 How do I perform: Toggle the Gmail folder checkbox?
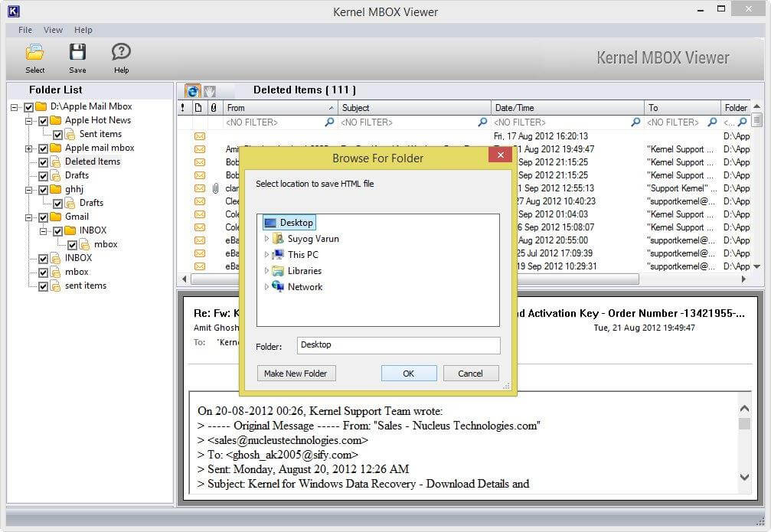[44, 217]
